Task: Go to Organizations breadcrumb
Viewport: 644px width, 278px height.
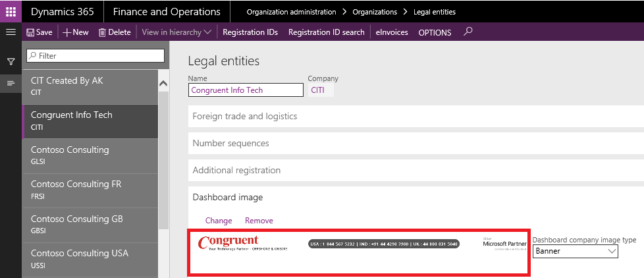Action: click(x=375, y=12)
